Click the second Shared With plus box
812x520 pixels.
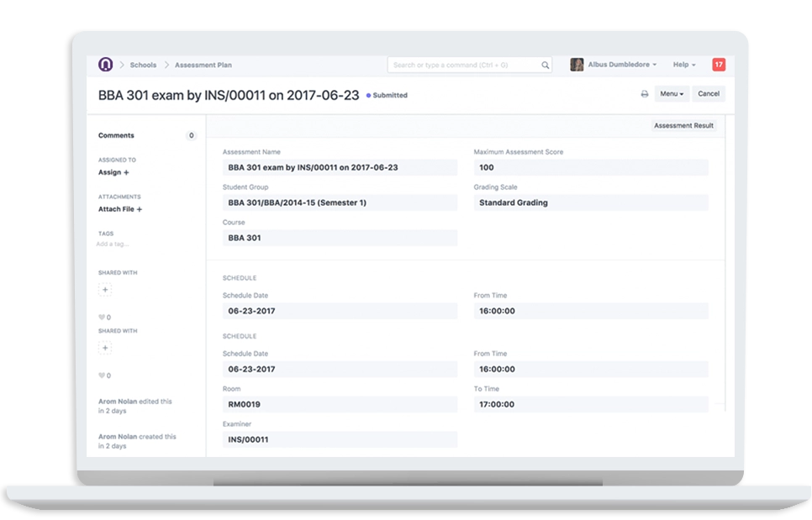coord(105,348)
